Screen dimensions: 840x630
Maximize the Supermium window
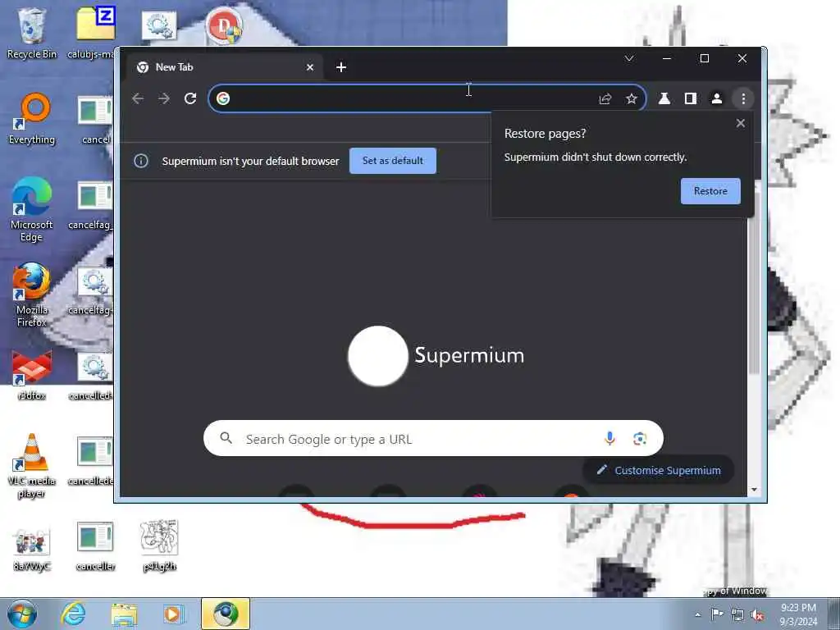pyautogui.click(x=705, y=58)
